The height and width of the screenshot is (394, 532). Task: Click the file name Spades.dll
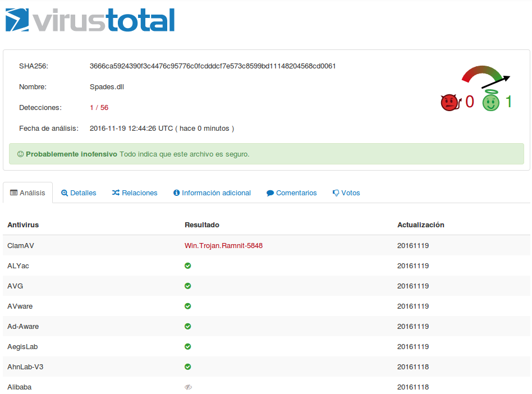pyautogui.click(x=107, y=87)
